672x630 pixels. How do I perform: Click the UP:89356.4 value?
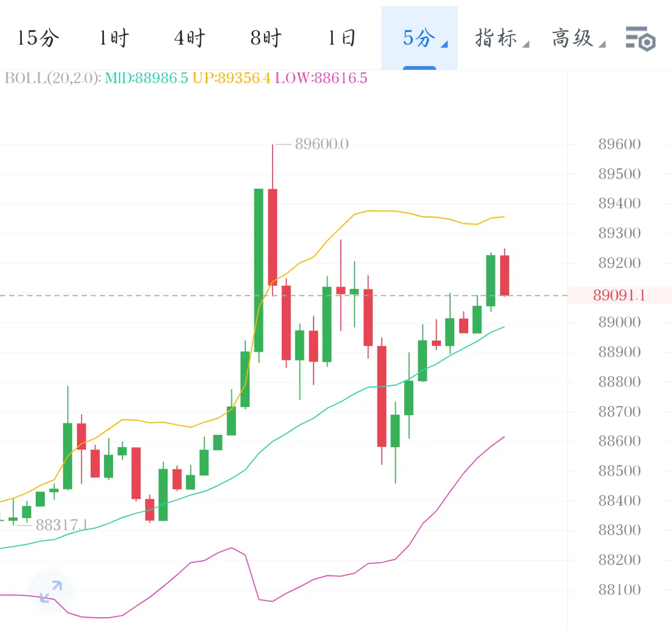tap(231, 78)
